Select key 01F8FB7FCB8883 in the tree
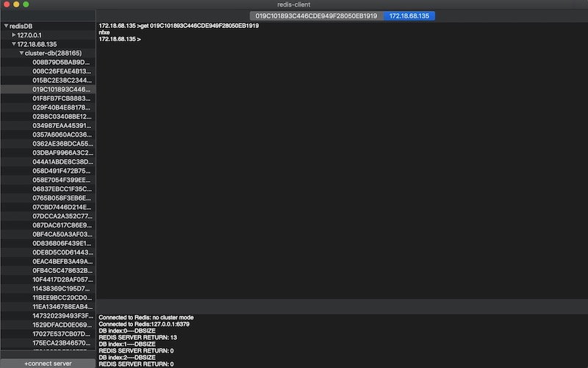 pos(62,98)
